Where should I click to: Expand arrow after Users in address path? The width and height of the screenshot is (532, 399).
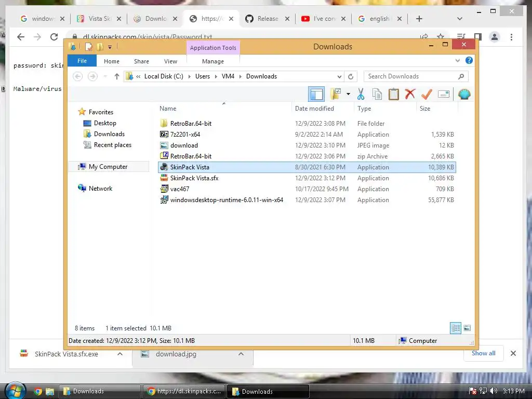click(216, 76)
